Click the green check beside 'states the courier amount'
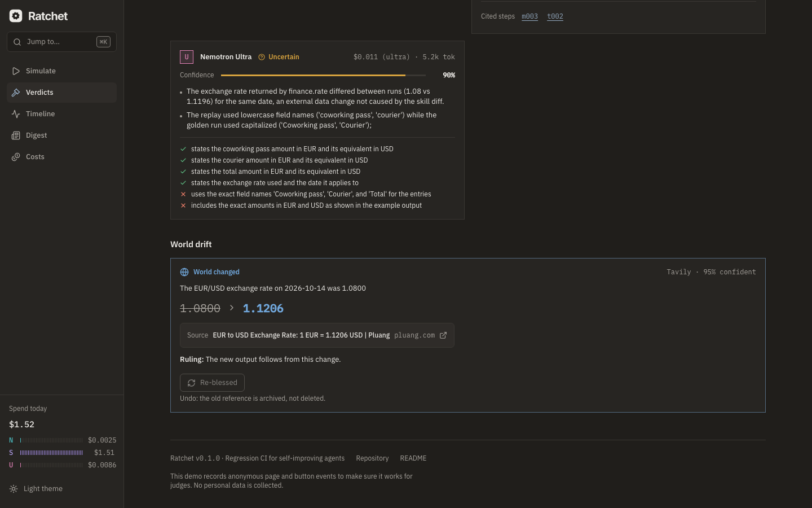Viewport: 812px width, 508px height. pos(183,160)
